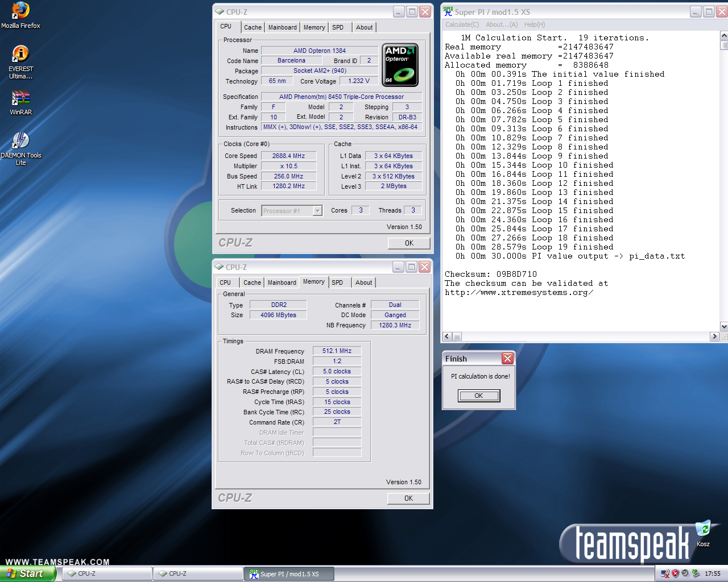Activate the second CPU-Z taskbar button
Viewport: 728px width, 582px height.
[x=198, y=574]
